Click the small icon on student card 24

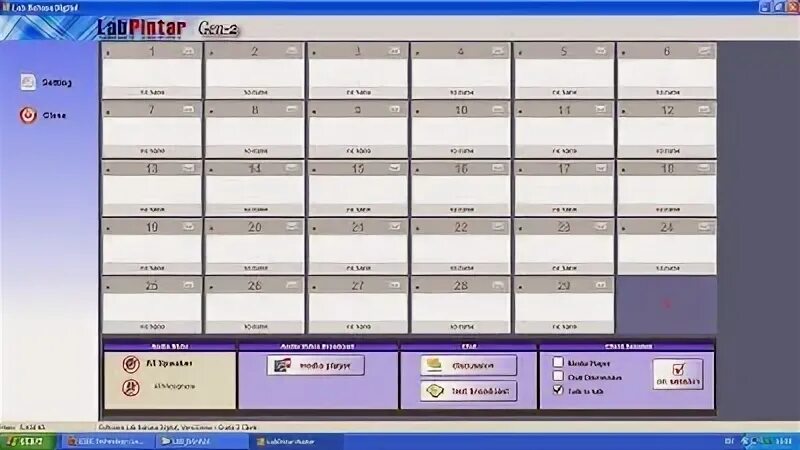(704, 227)
